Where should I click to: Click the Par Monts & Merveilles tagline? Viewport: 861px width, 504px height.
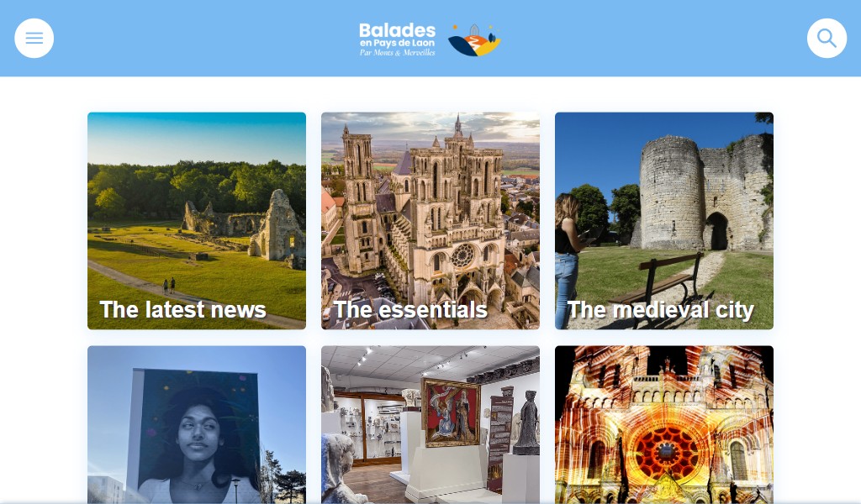point(397,53)
